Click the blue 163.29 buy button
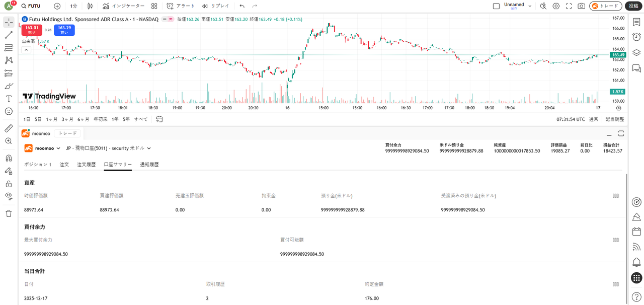 [64, 30]
